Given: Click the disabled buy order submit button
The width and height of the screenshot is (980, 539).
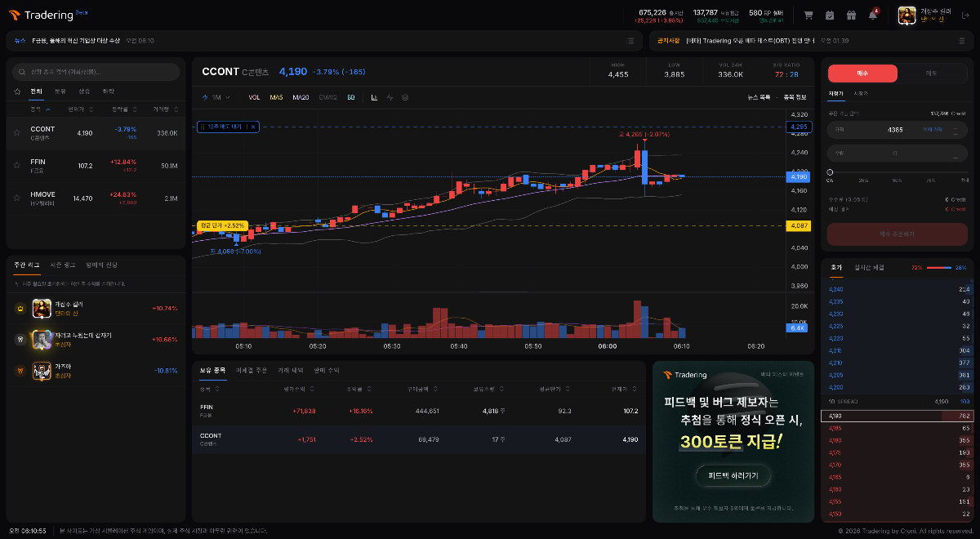Looking at the screenshot, I should pos(897,234).
